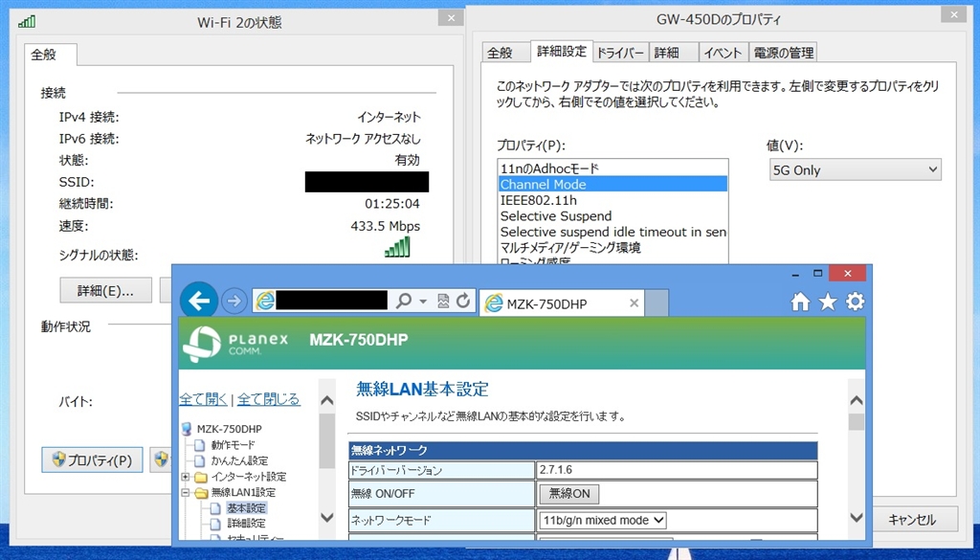Click the browser back arrow button
The image size is (980, 560).
click(x=199, y=302)
